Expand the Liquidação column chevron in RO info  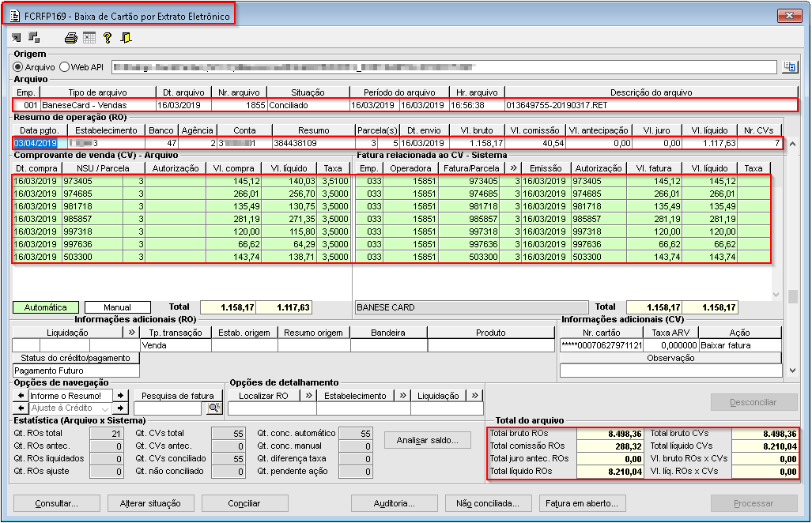tap(131, 333)
